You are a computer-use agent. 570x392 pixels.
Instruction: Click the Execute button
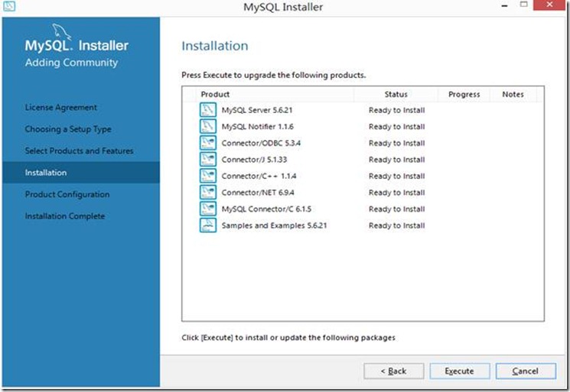[460, 371]
